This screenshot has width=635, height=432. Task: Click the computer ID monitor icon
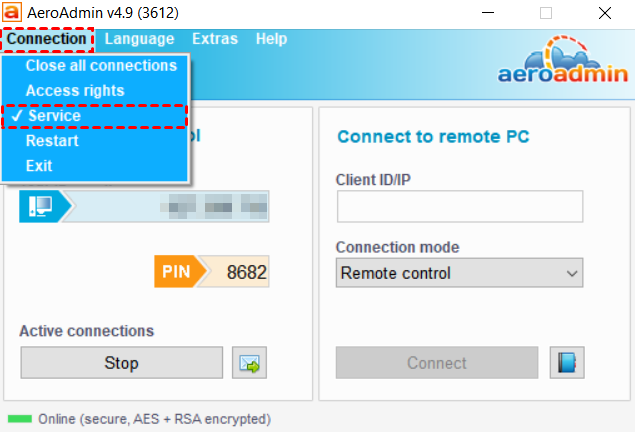point(42,207)
